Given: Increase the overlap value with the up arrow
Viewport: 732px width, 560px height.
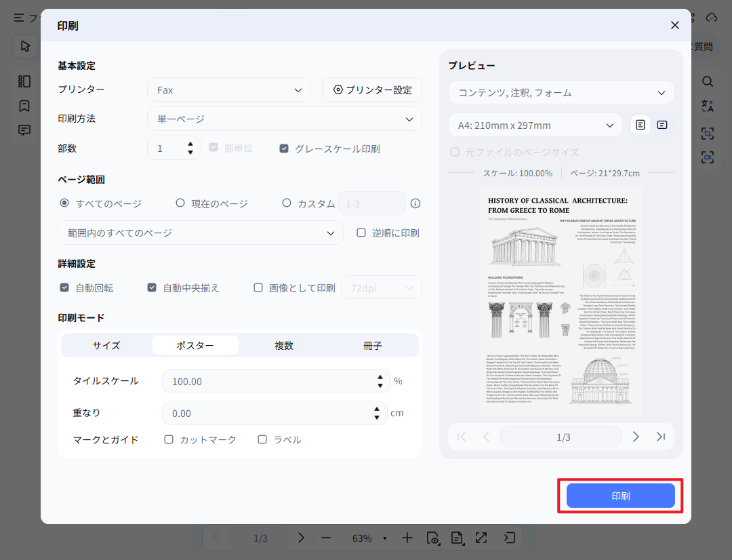Looking at the screenshot, I should (x=377, y=409).
